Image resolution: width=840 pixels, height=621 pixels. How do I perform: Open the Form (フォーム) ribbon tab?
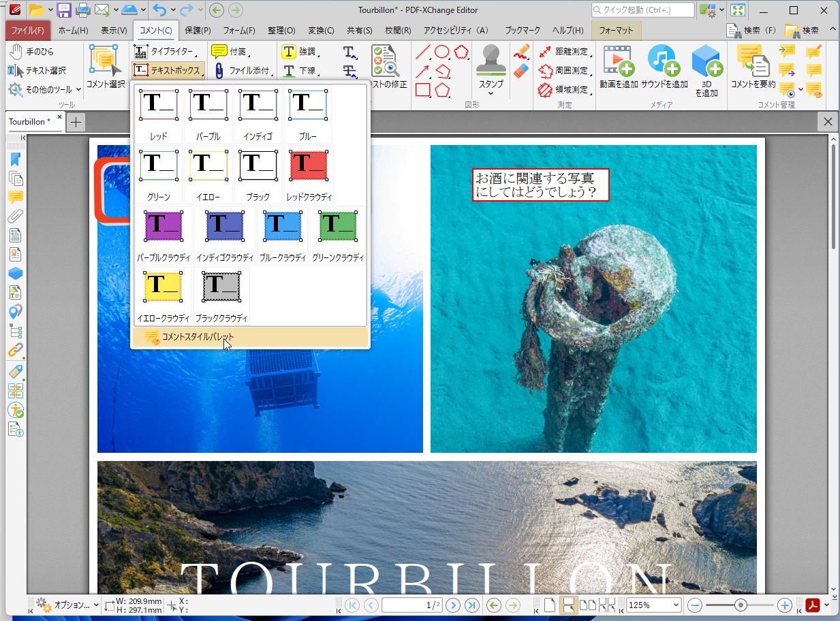click(x=239, y=31)
